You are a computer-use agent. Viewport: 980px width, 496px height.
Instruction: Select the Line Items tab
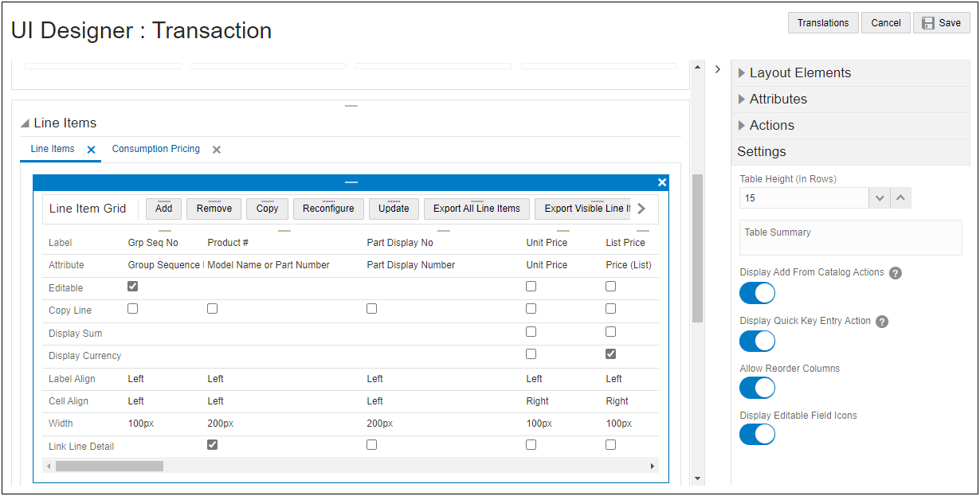[x=52, y=149]
